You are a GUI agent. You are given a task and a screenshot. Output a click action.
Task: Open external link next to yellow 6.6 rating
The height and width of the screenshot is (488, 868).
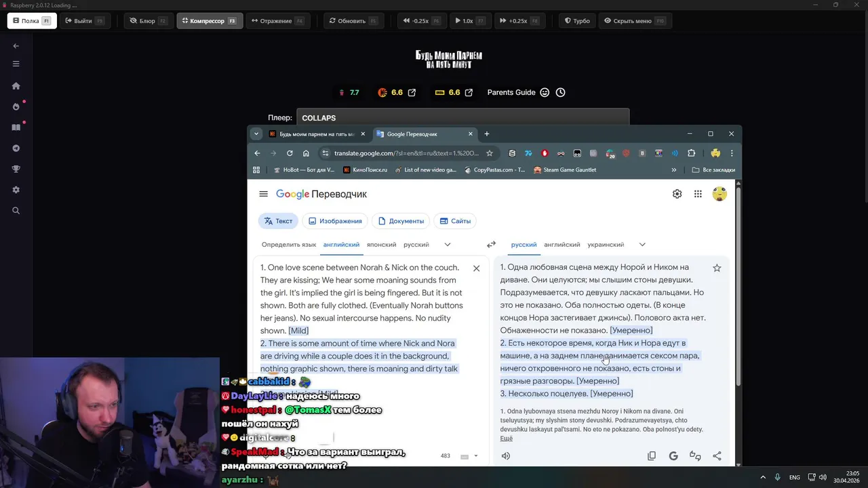tap(469, 92)
